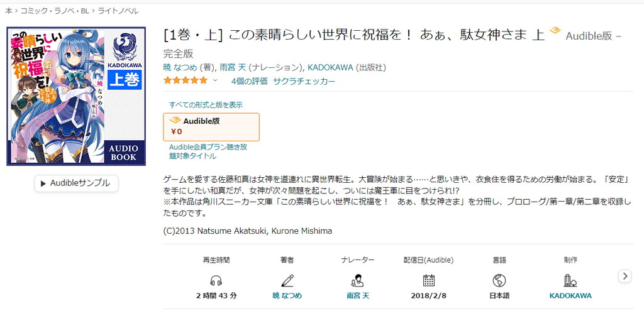This screenshot has width=644, height=311.
Task: Open the すべての形式と版を表示 link
Action: 206,105
